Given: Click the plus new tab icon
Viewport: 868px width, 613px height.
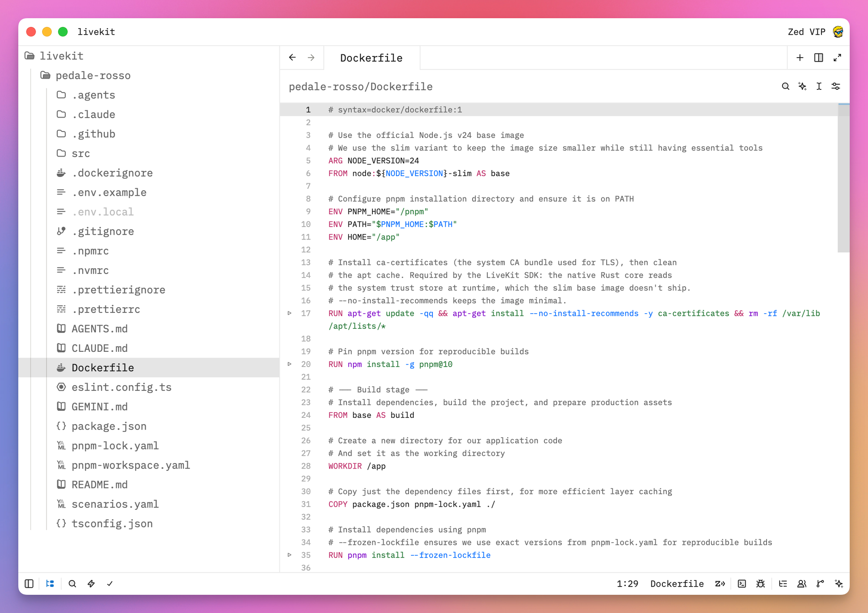Looking at the screenshot, I should pos(799,58).
